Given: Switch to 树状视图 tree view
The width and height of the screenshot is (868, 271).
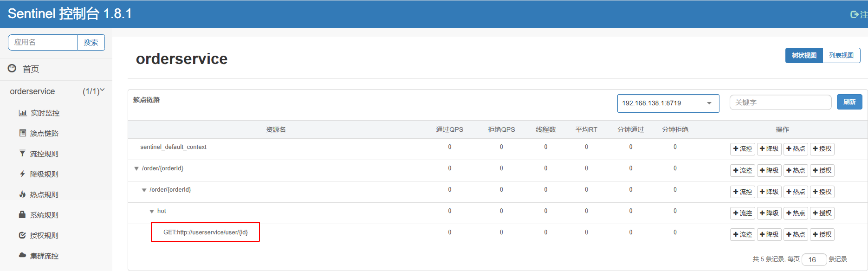Looking at the screenshot, I should click(x=804, y=55).
